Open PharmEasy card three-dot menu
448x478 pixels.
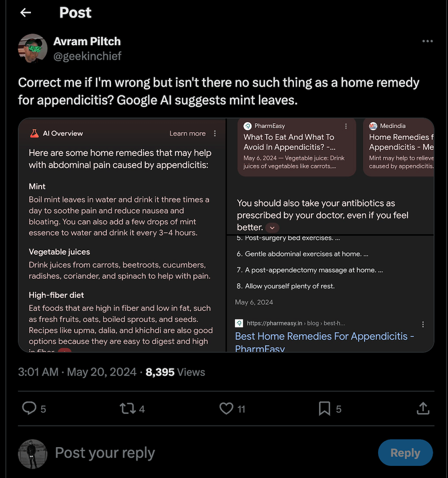(346, 126)
